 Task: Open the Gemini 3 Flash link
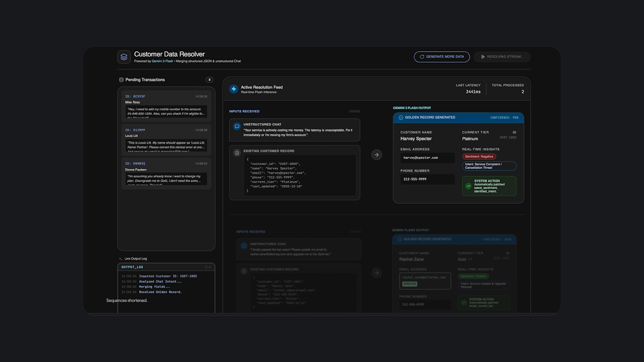pyautogui.click(x=163, y=61)
